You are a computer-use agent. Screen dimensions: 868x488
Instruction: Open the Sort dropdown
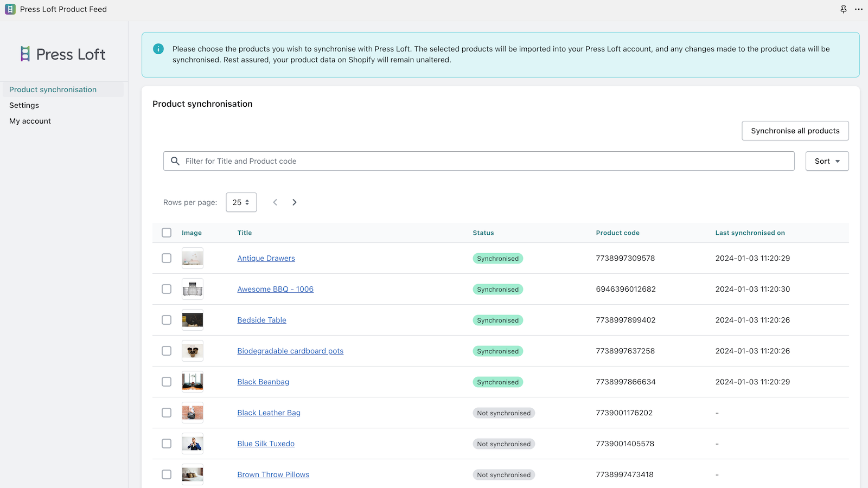click(827, 161)
